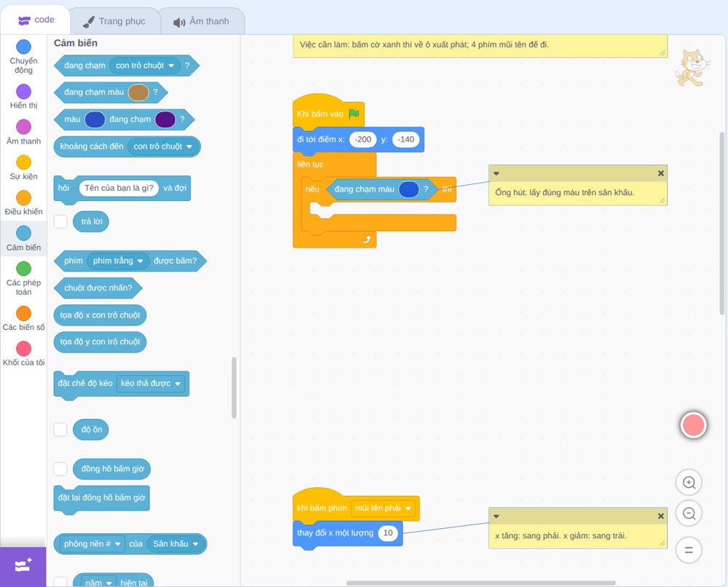Open the Sự kiện block category

(x=23, y=168)
